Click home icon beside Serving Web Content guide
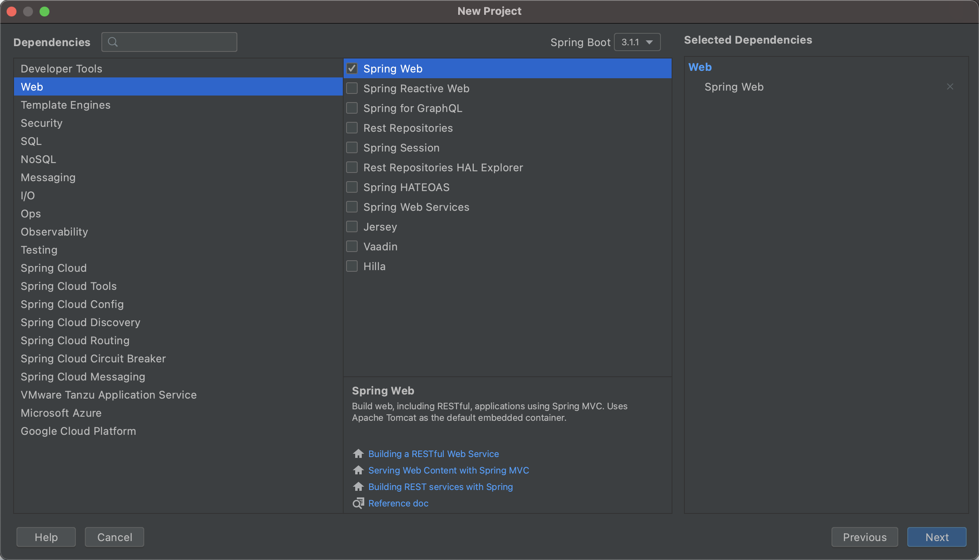979x560 pixels. coord(358,470)
